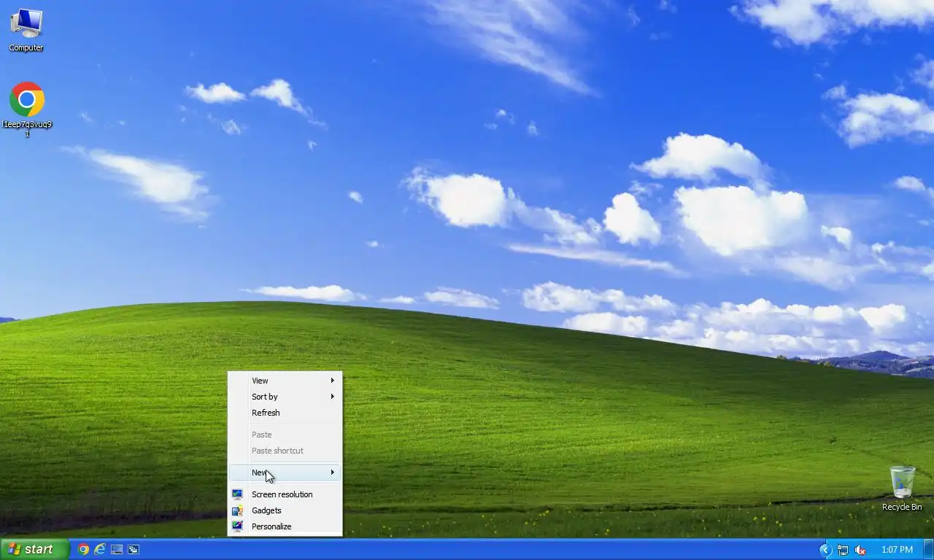Click the muted volume speaker tray icon
934x560 pixels.
point(860,550)
